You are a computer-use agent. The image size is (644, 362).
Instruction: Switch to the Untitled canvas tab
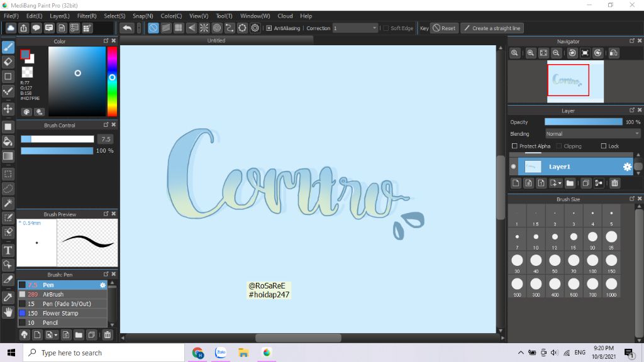click(x=216, y=40)
